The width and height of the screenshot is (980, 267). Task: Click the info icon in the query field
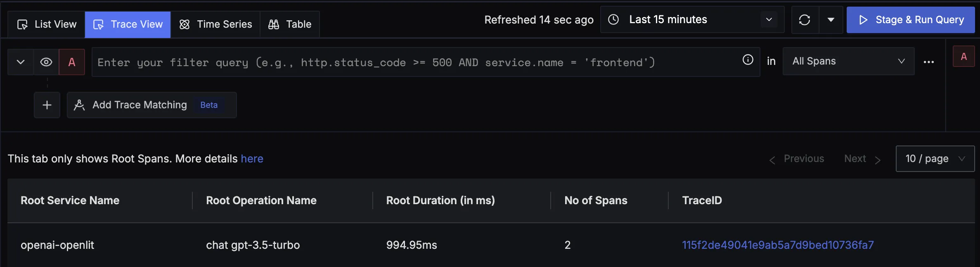click(748, 60)
